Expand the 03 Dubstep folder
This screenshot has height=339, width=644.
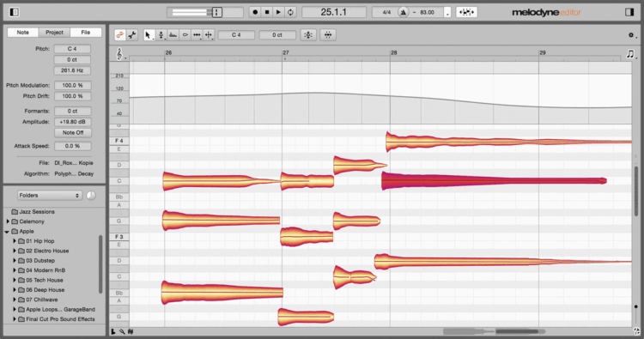pos(15,261)
